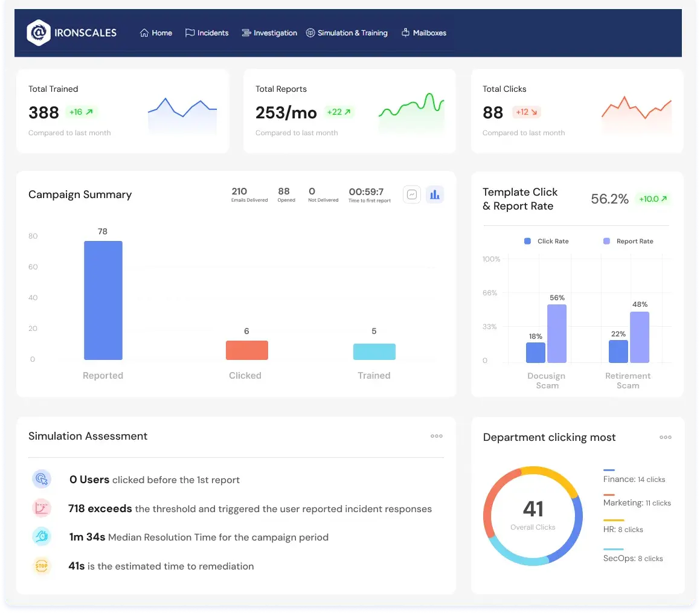Click the IRONSCALES logo icon

click(39, 33)
